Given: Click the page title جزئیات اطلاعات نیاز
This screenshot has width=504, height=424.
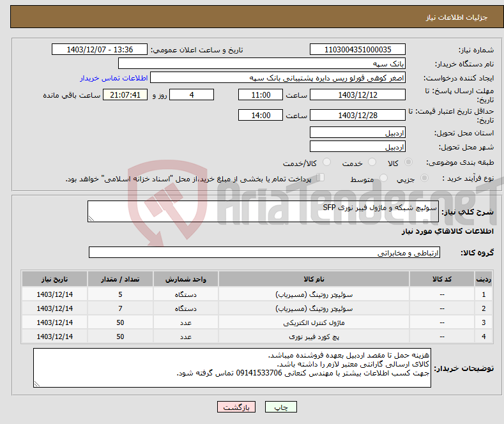Looking at the screenshot, I should pyautogui.click(x=457, y=17).
